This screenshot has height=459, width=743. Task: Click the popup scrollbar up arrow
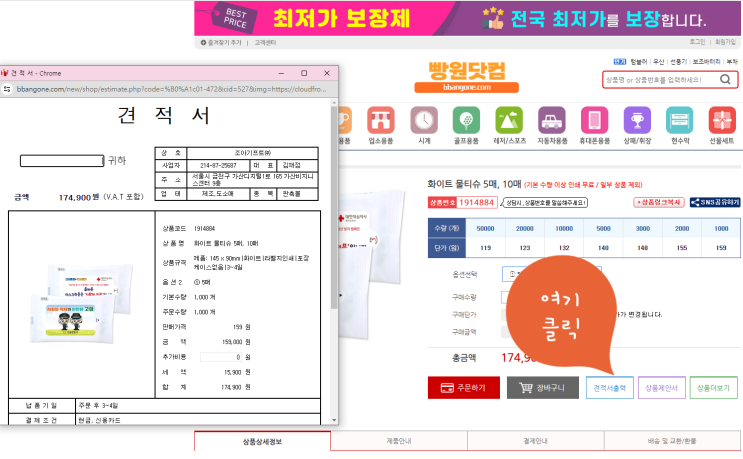click(x=334, y=102)
